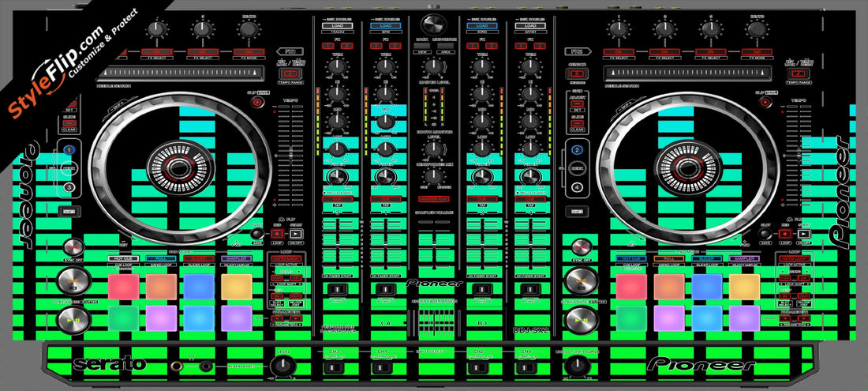Select HOT CUE pad mode on left deck
This screenshot has height=391, width=868.
(122, 258)
